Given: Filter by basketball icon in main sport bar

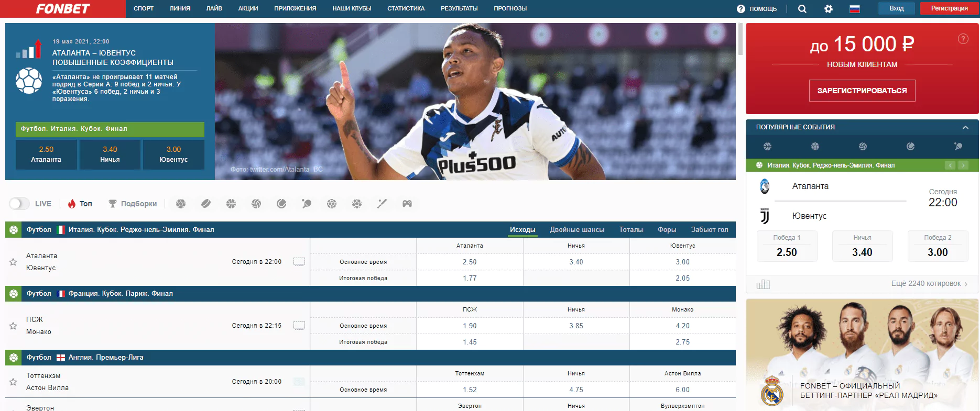Looking at the screenshot, I should click(x=231, y=204).
